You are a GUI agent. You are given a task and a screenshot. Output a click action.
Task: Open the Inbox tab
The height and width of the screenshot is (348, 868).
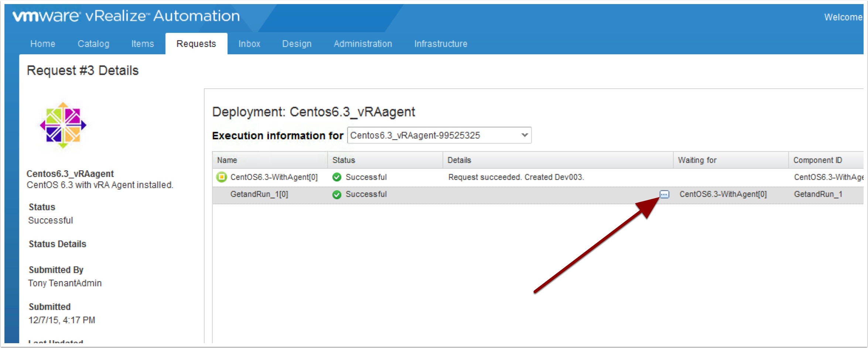pyautogui.click(x=249, y=44)
